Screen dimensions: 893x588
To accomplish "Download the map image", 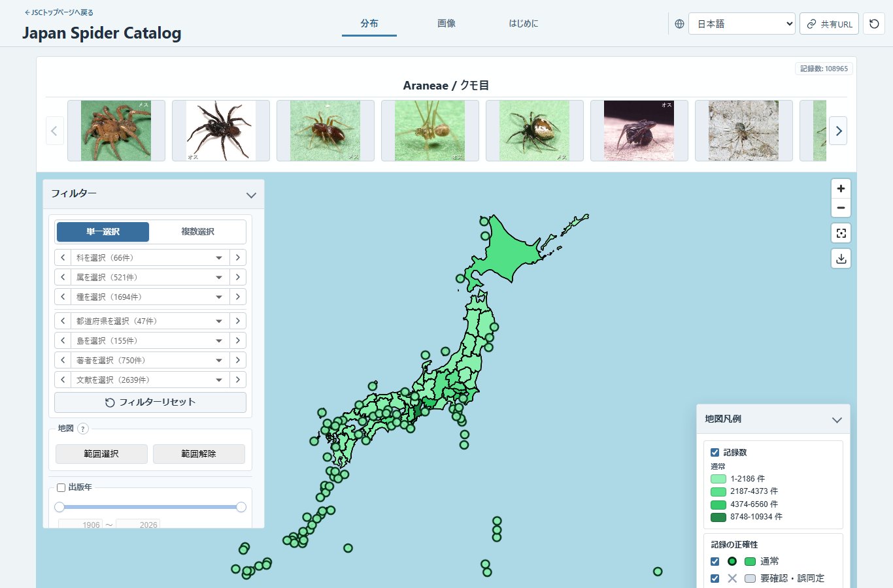I will point(841,259).
